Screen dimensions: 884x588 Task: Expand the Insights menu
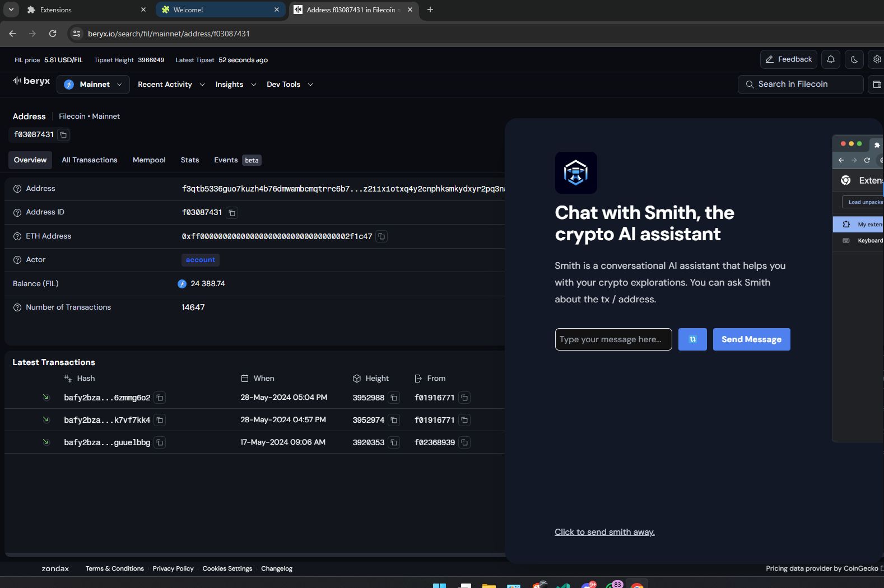(236, 85)
